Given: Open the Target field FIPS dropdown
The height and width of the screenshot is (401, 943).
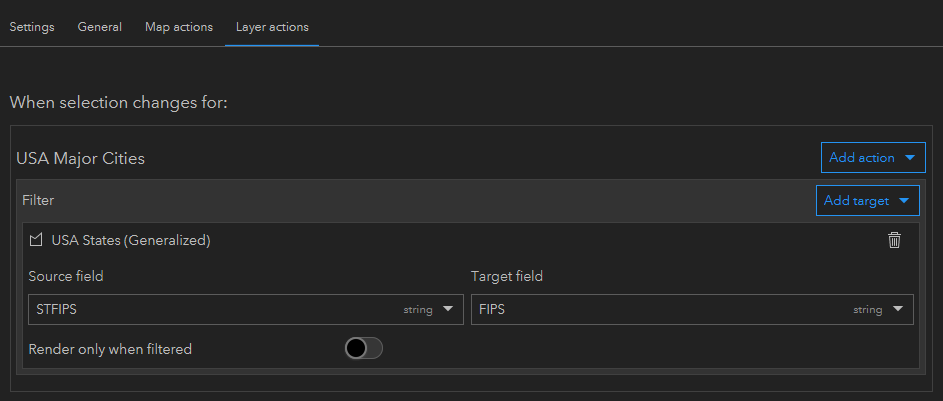Looking at the screenshot, I should 691,310.
